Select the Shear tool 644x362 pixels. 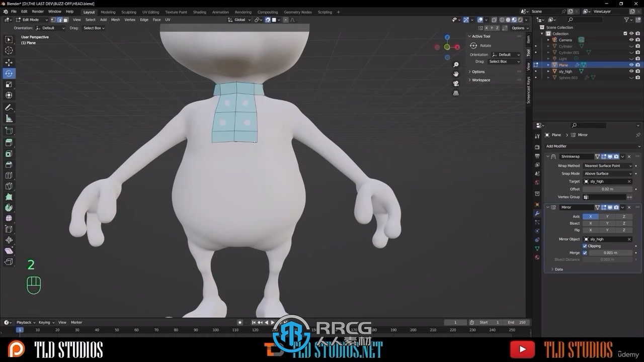tap(9, 251)
